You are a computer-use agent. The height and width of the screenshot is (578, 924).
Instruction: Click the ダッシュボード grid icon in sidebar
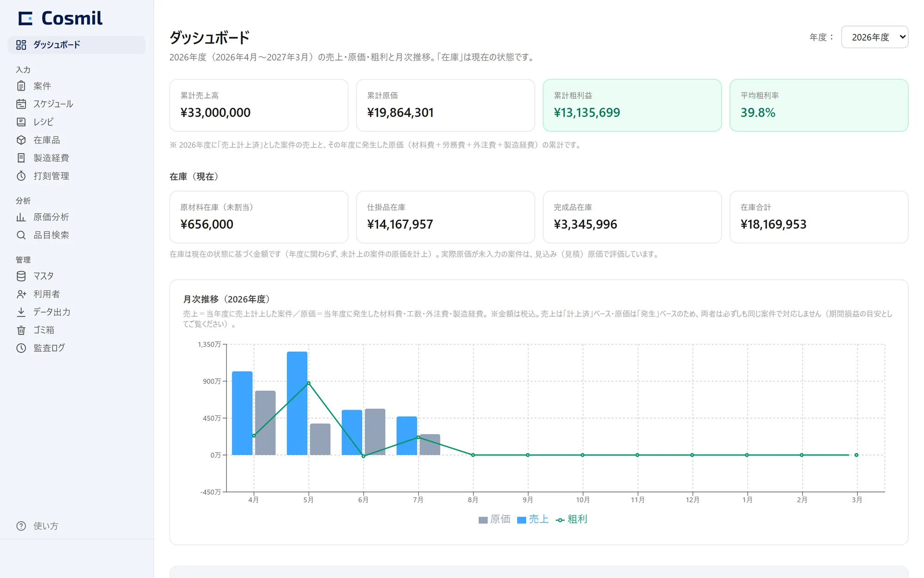[21, 45]
